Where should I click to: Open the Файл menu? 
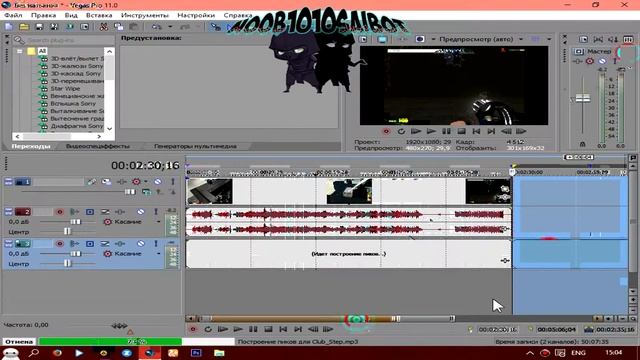pyautogui.click(x=13, y=15)
